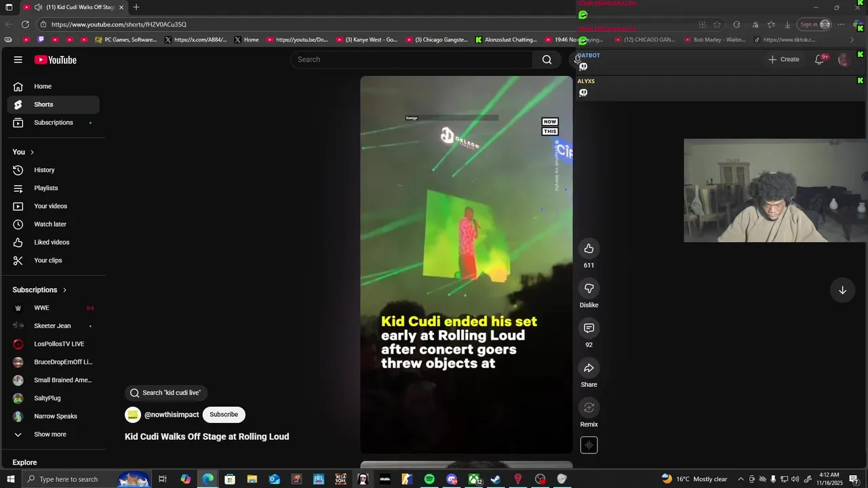Open the X Home bookmark
868x488 pixels.
(246, 40)
